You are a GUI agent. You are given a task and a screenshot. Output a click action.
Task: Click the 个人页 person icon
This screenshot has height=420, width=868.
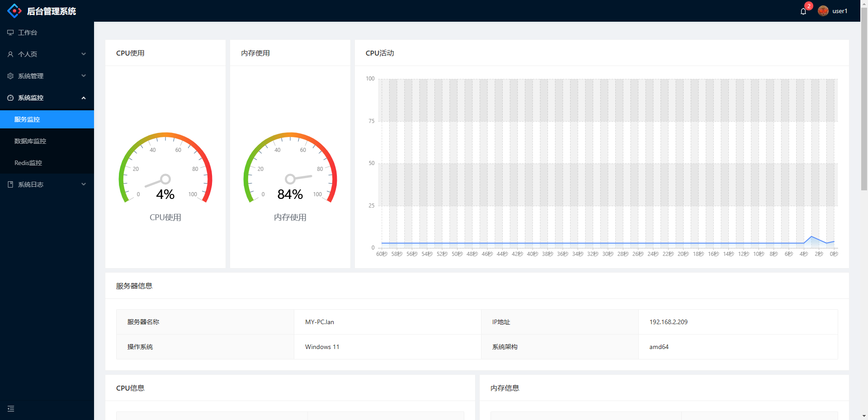[10, 54]
